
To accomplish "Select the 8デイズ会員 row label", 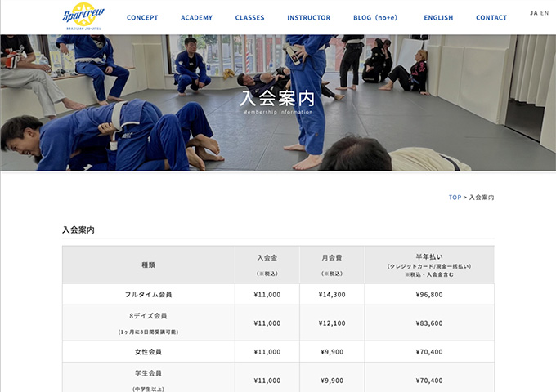I will (148, 316).
